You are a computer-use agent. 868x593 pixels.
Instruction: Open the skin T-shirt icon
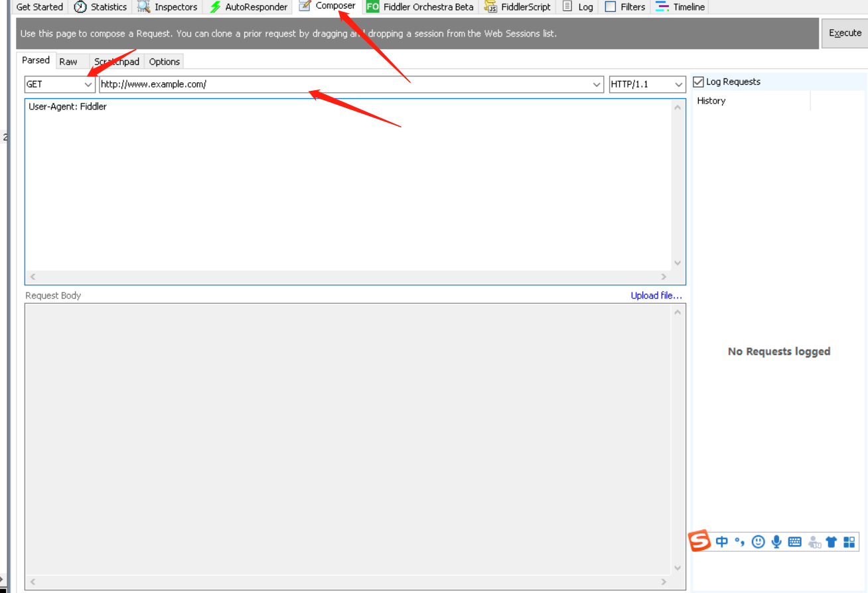[831, 542]
